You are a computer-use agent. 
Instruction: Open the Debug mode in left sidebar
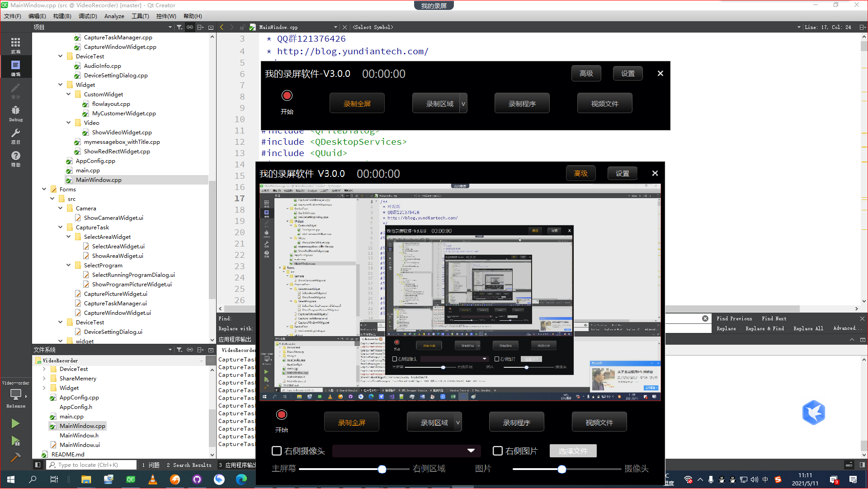coord(15,113)
